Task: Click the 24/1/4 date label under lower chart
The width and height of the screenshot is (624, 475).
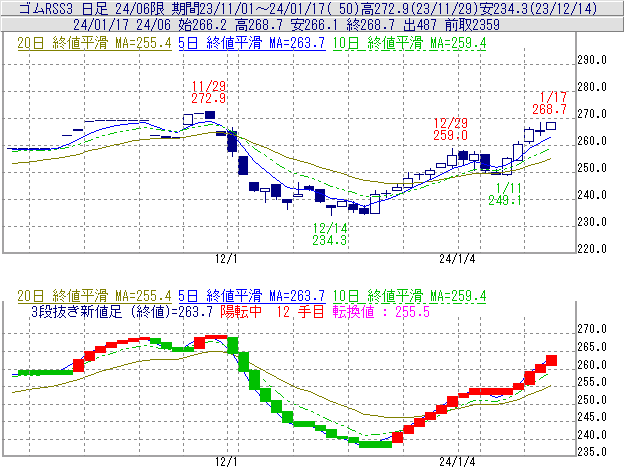Action: pyautogui.click(x=457, y=462)
